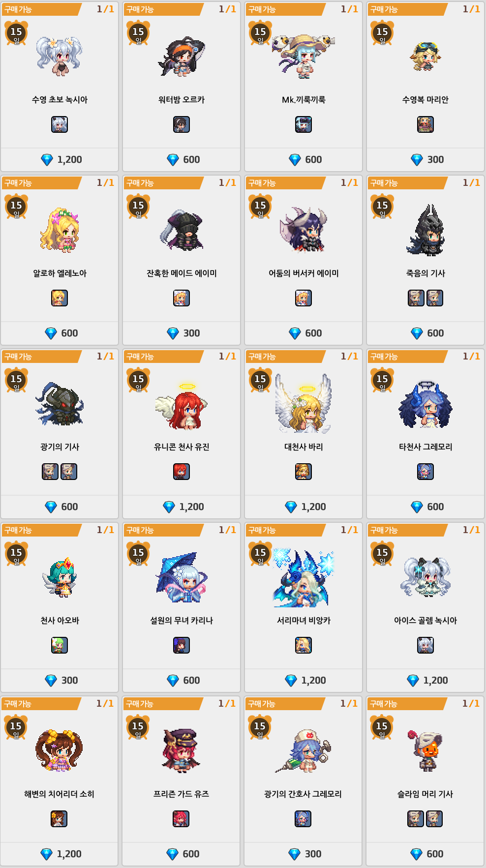This screenshot has width=486, height=868.
Task: Click the blue gem icon under 설원의 무녀 카리나
Action: coord(173,681)
